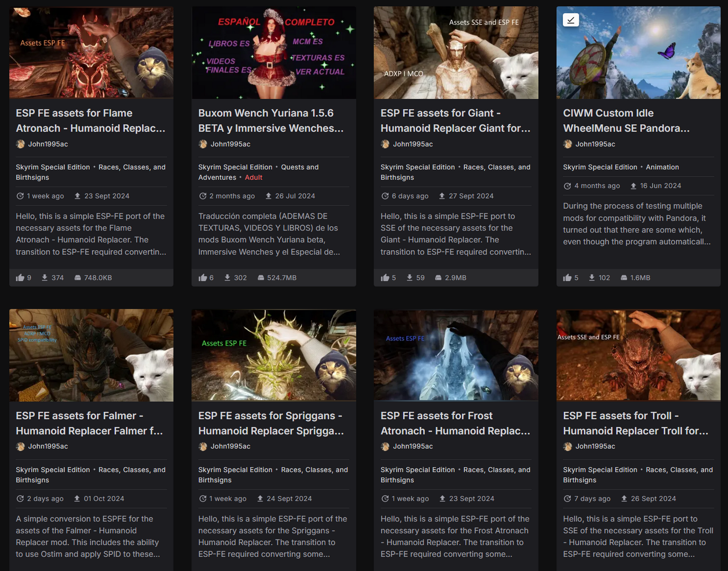Open the Giant Replacer thumbnail image
Image resolution: width=728 pixels, height=571 pixels.
[x=456, y=53]
